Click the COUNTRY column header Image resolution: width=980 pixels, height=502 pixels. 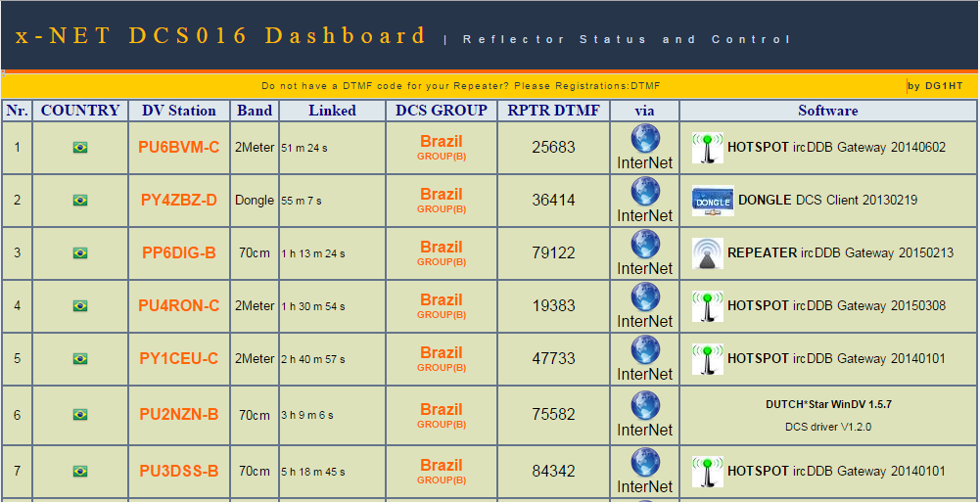(x=80, y=111)
